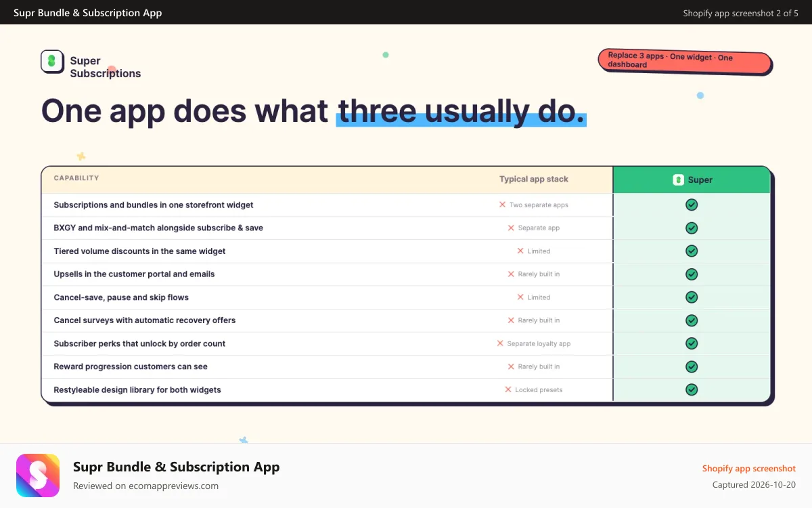Click Limited text in Tiered volume discounts row

pyautogui.click(x=539, y=251)
